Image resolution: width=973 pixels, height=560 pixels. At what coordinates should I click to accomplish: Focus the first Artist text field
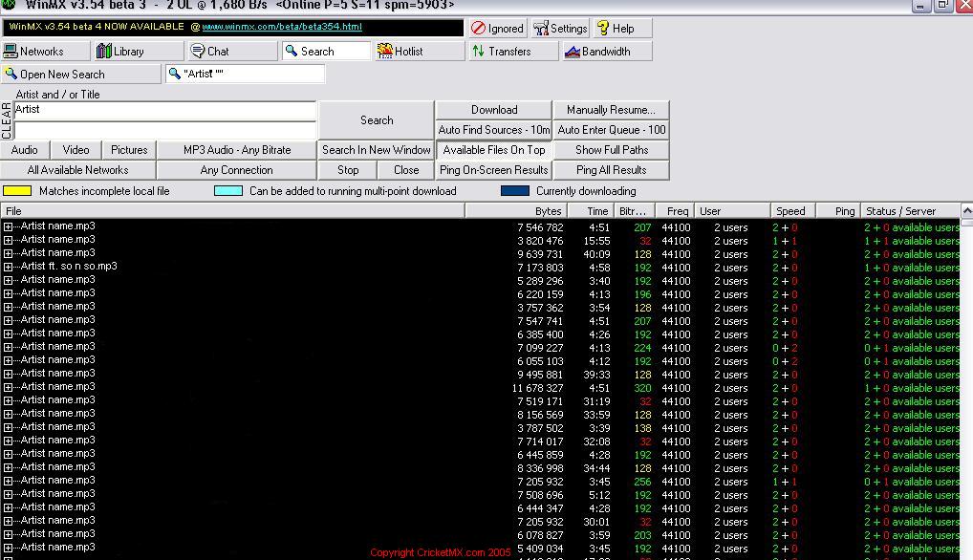tap(164, 110)
